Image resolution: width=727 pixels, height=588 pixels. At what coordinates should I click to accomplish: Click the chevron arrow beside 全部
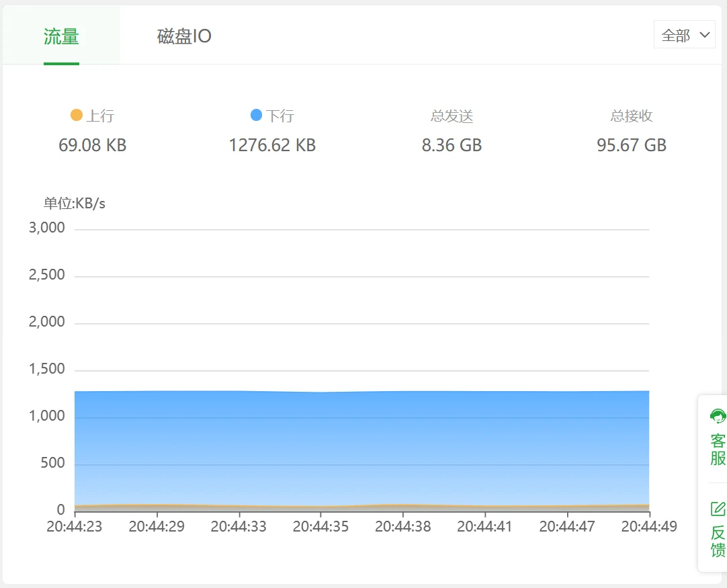point(704,35)
